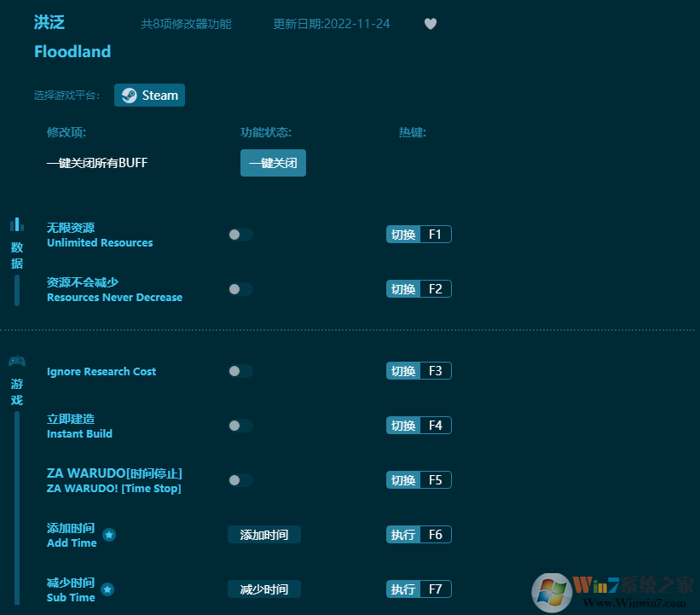Image resolution: width=700 pixels, height=615 pixels.
Task: Toggle Resources Never Decrease switch
Action: coord(240,289)
